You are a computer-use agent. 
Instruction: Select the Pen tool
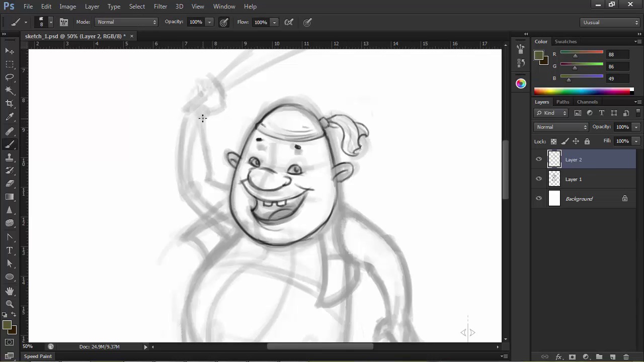click(x=10, y=237)
